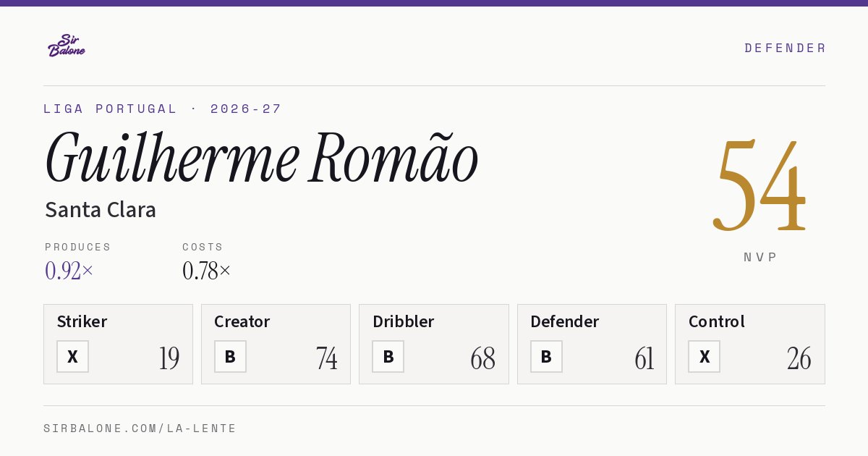Click the B grade badge in Creator
The height and width of the screenshot is (456, 868).
[230, 356]
